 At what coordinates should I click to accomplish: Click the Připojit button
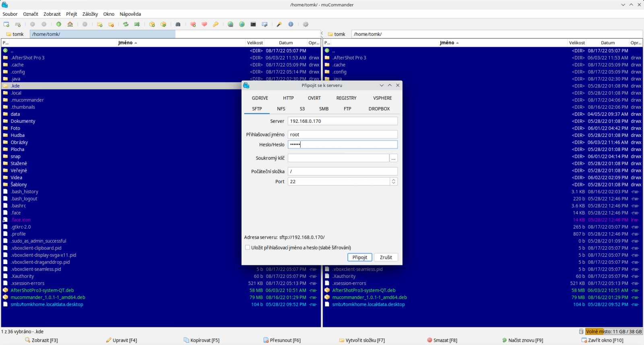coord(360,257)
